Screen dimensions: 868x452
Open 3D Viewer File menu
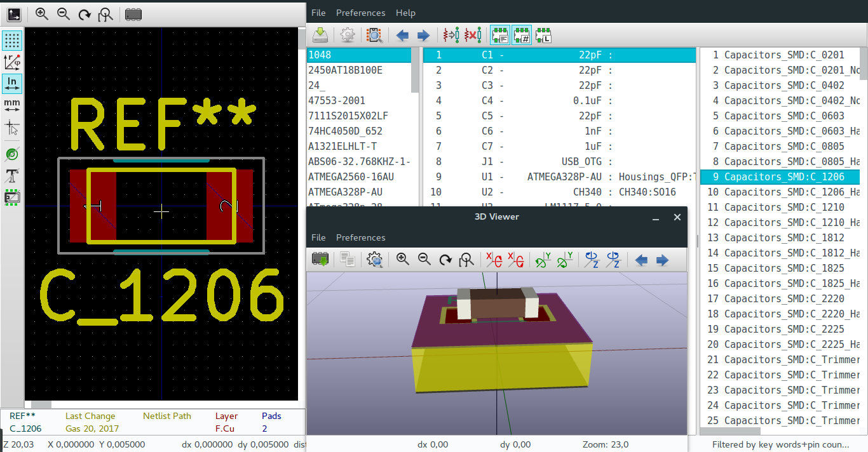point(318,237)
